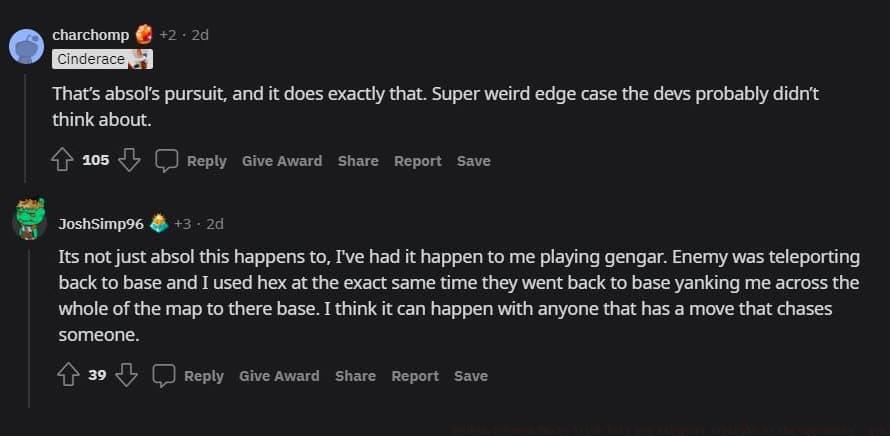Click the comment bubble icon under charchomp's comment
The height and width of the screenshot is (436, 890).
(x=167, y=160)
